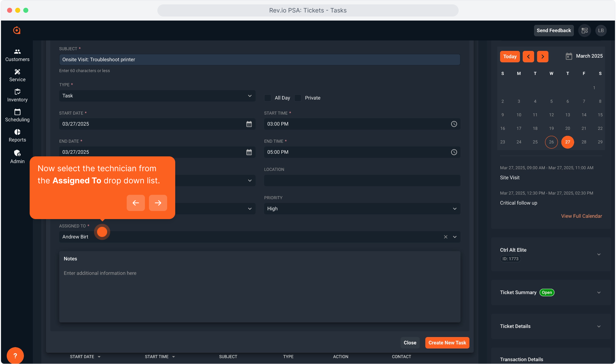Open the End Date calendar picker icon

coord(249,152)
